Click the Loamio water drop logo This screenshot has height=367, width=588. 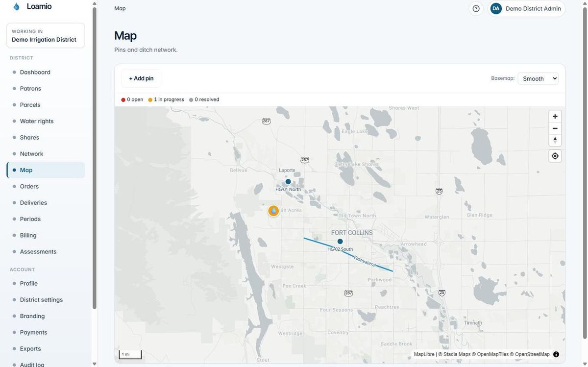(17, 7)
